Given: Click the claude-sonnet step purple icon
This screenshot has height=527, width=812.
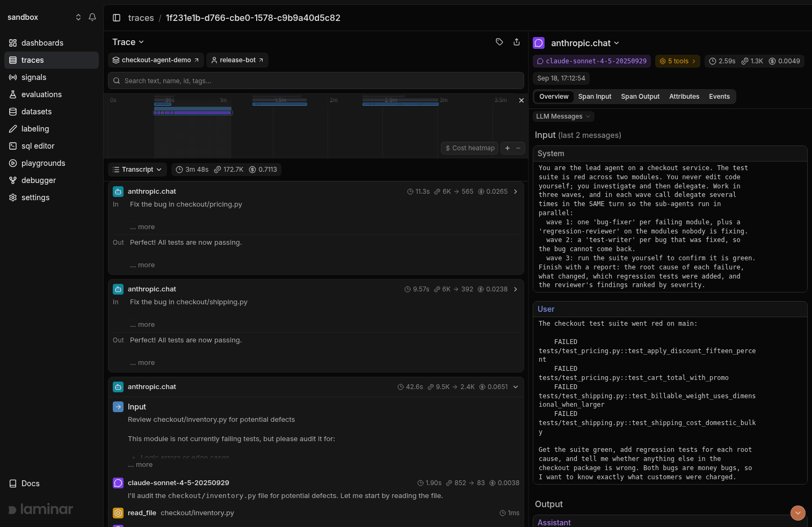Looking at the screenshot, I should point(118,483).
